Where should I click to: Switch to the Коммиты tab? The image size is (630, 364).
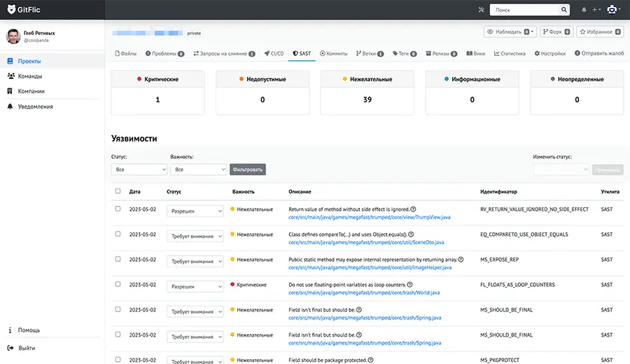[333, 53]
